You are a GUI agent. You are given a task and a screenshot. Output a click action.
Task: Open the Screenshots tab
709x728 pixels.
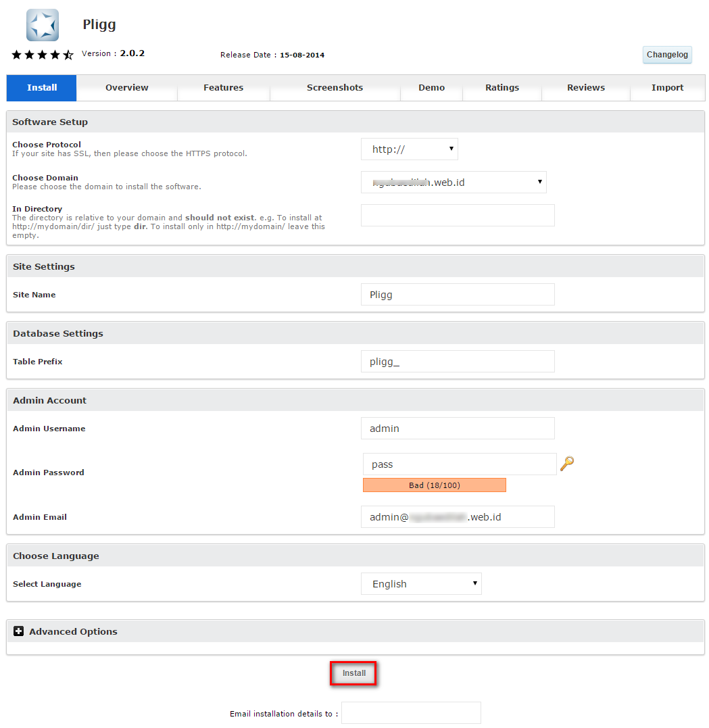tap(335, 88)
